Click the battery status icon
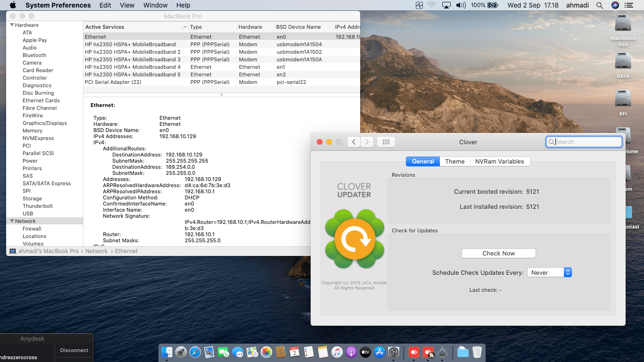 [493, 5]
